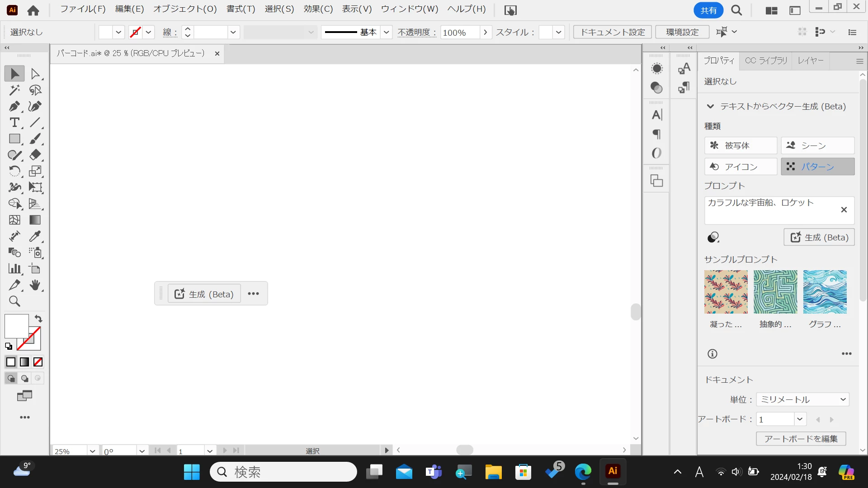
Task: Select the Eraser tool
Action: click(x=35, y=155)
